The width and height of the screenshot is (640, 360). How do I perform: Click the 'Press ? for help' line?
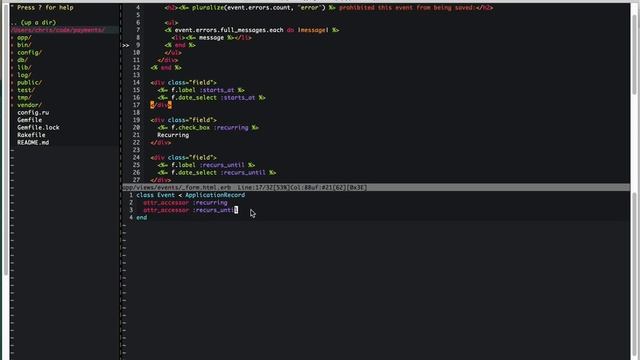tap(42, 7)
